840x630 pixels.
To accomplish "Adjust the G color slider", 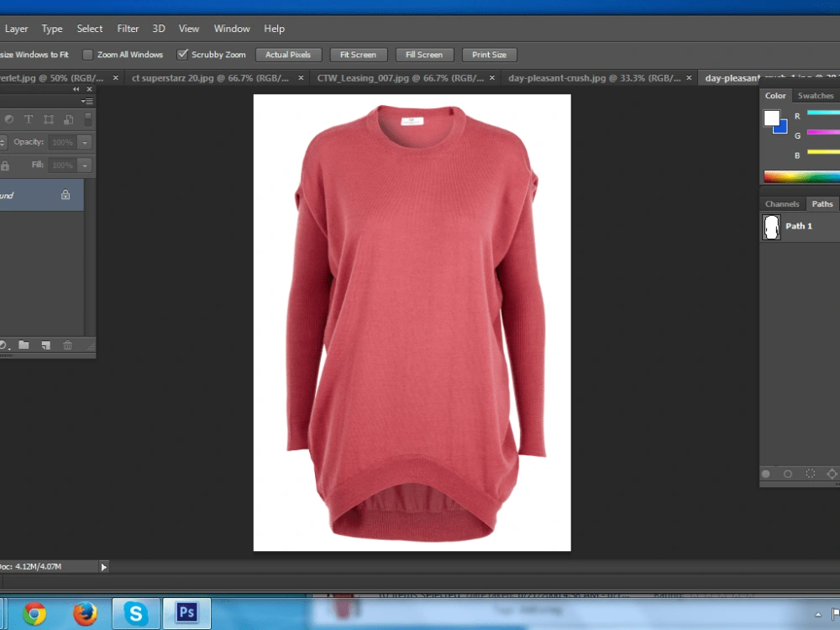I will [823, 132].
